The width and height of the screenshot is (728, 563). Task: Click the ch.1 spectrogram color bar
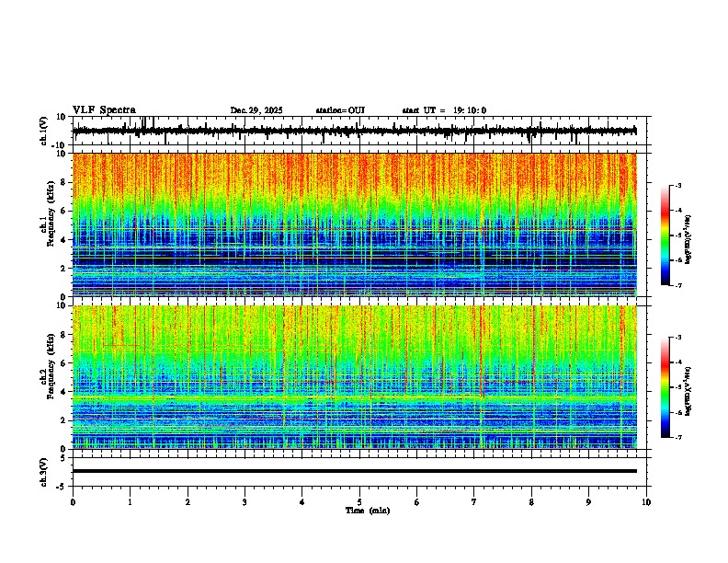(x=665, y=236)
